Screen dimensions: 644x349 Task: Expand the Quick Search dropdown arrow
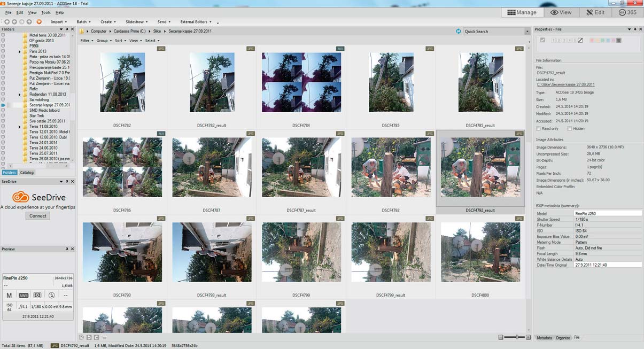coord(527,32)
